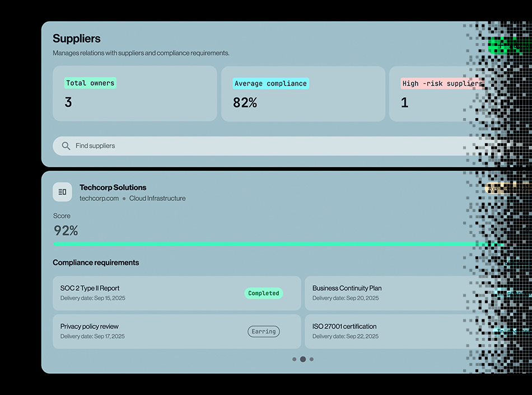The image size is (532, 395).
Task: Click the Techcorp Solutions supplier name
Action: (113, 187)
